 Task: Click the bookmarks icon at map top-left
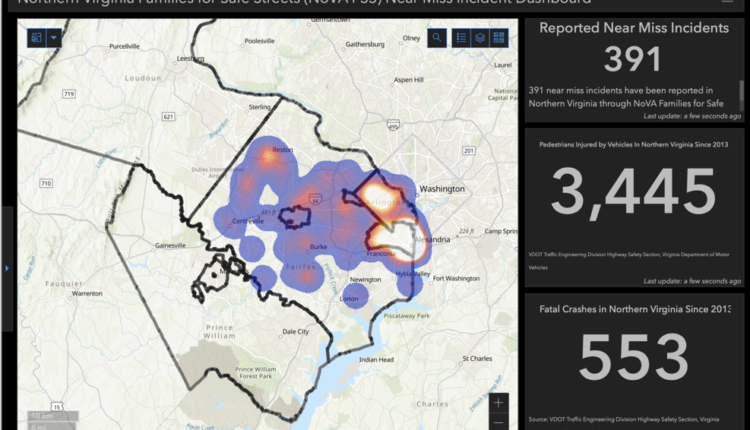point(37,38)
